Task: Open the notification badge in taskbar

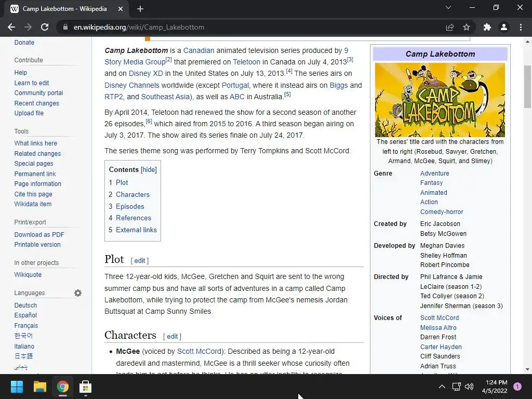Action: tap(517, 387)
